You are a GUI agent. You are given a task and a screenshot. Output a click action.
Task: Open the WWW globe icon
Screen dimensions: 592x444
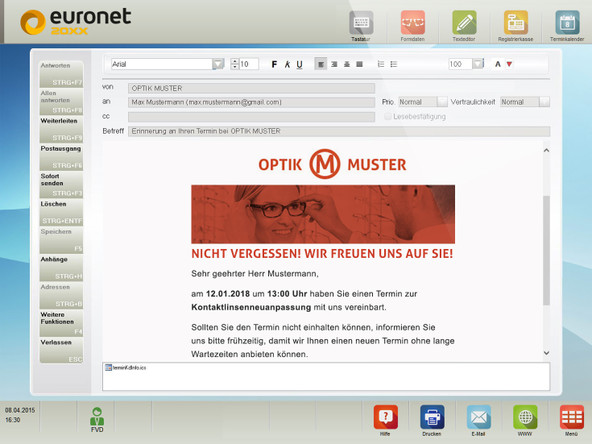525,417
